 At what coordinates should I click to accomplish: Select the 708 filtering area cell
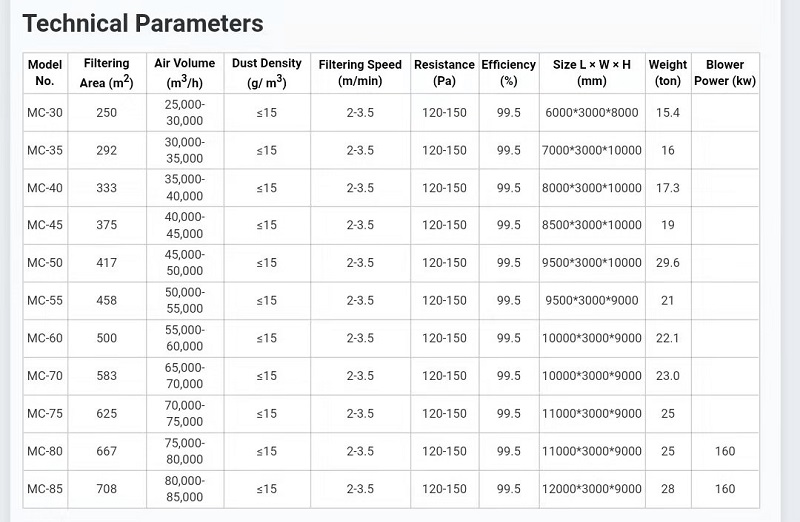(x=107, y=489)
